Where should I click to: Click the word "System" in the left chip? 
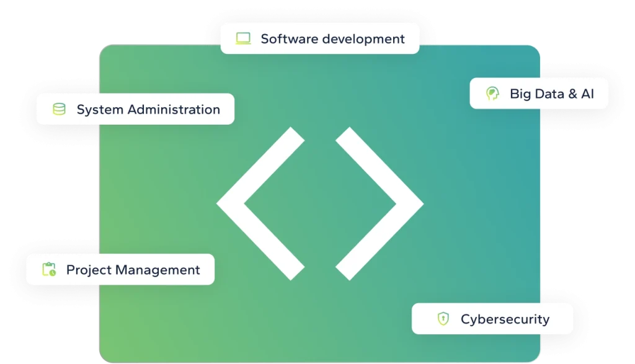coord(100,110)
